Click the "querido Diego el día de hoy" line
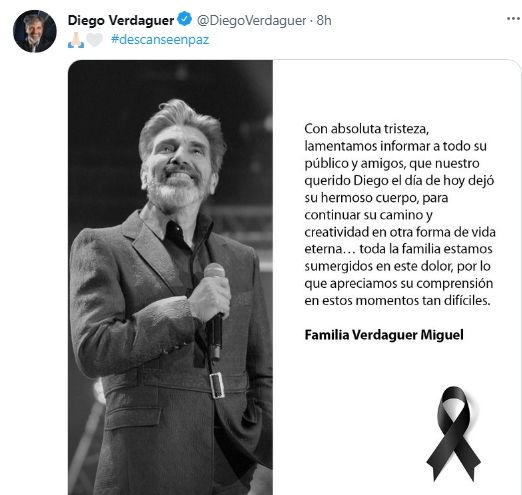Image resolution: width=522 pixels, height=495 pixels. tap(399, 180)
